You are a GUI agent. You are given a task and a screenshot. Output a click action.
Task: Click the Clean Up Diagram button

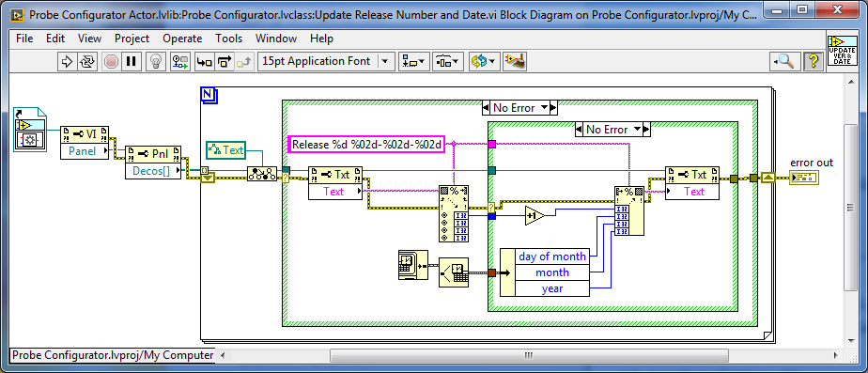click(514, 61)
